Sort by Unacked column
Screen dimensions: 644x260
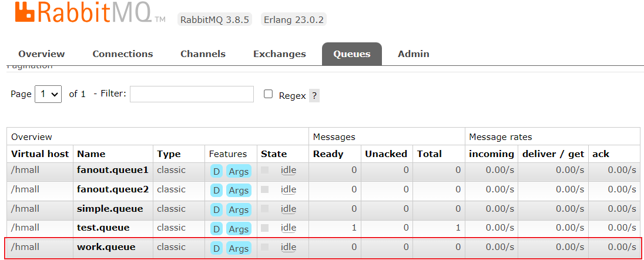[x=386, y=154]
